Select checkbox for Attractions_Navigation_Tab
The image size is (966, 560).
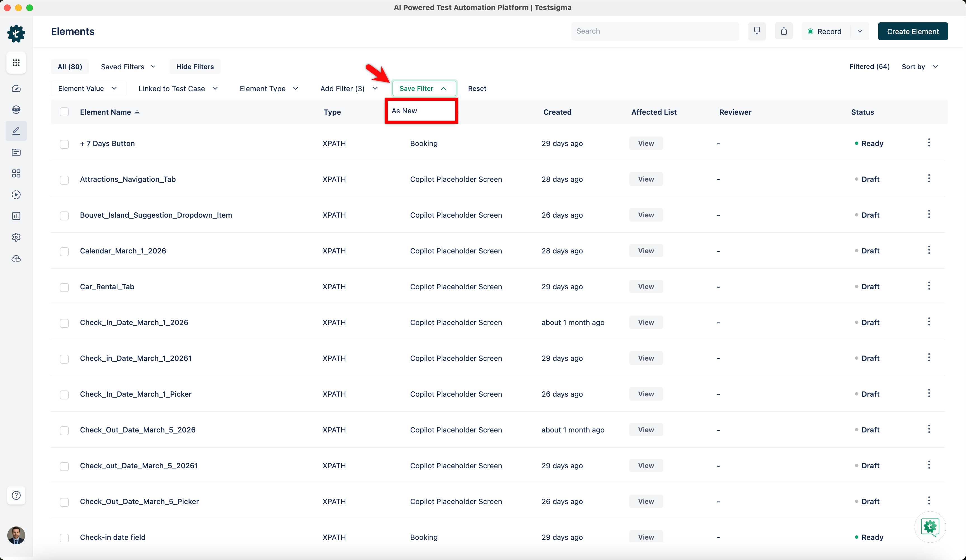click(x=64, y=180)
